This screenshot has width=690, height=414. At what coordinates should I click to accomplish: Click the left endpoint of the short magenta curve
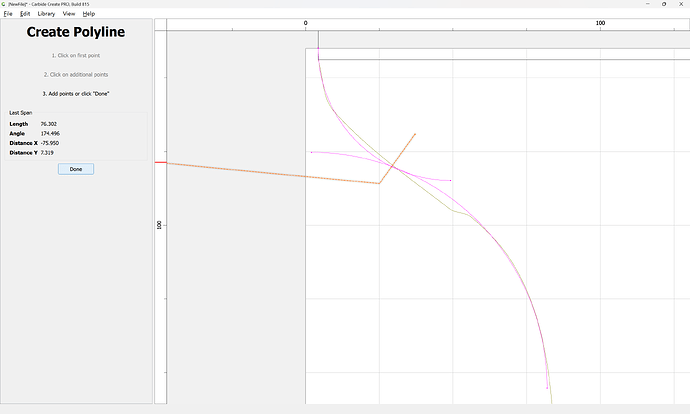click(x=312, y=152)
